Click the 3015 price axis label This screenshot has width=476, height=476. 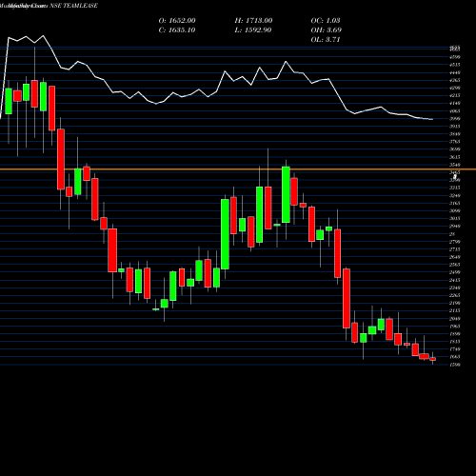tap(455, 218)
